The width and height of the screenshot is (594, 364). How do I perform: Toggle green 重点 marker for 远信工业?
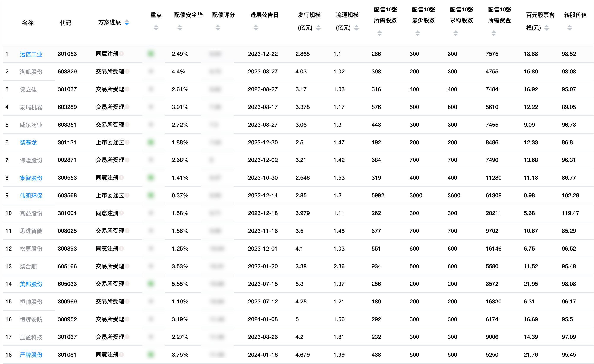tap(151, 54)
